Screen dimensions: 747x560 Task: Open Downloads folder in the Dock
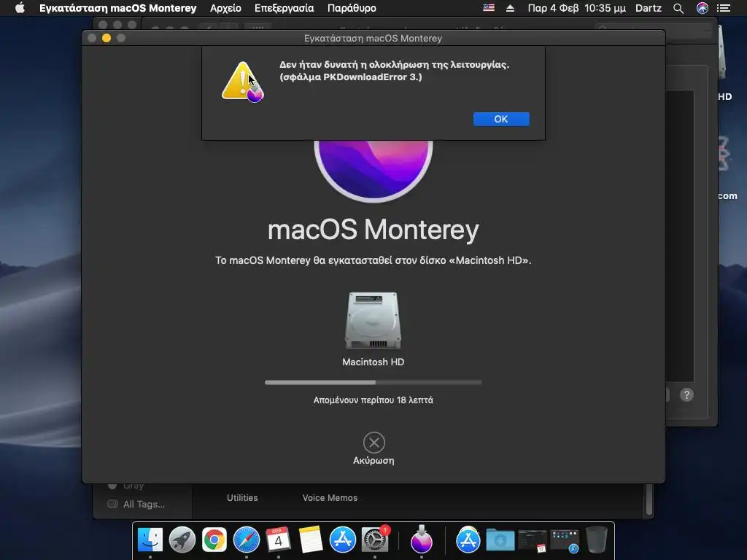point(500,540)
